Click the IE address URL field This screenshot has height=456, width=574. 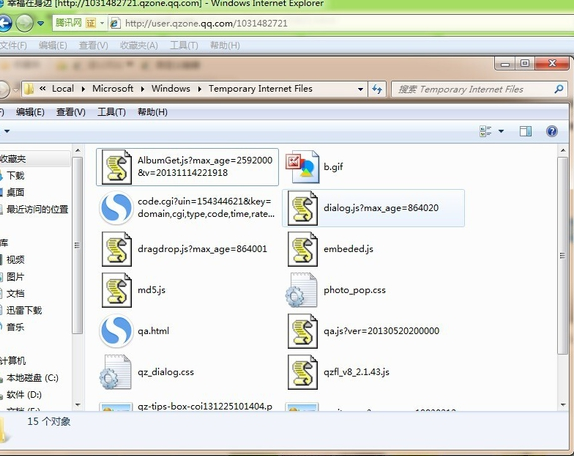click(x=206, y=23)
